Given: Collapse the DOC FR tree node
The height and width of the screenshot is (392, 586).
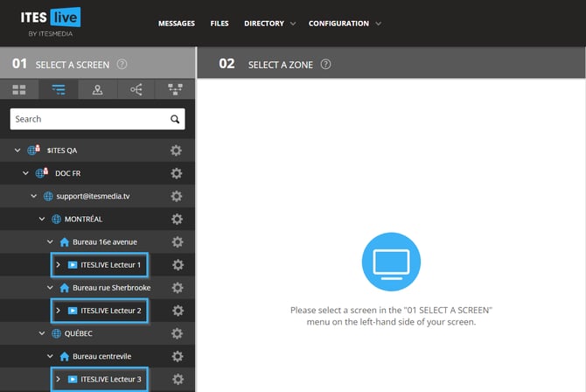Looking at the screenshot, I should click(x=26, y=173).
